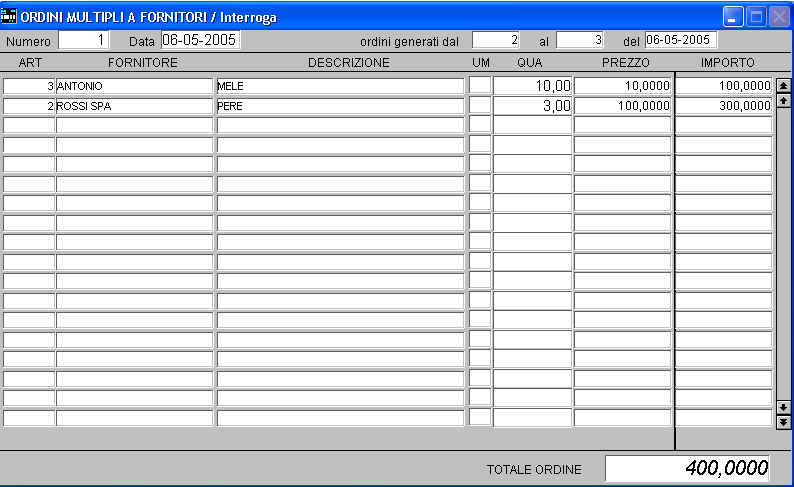
Task: Click the FORNITORE column header
Action: click(143, 63)
